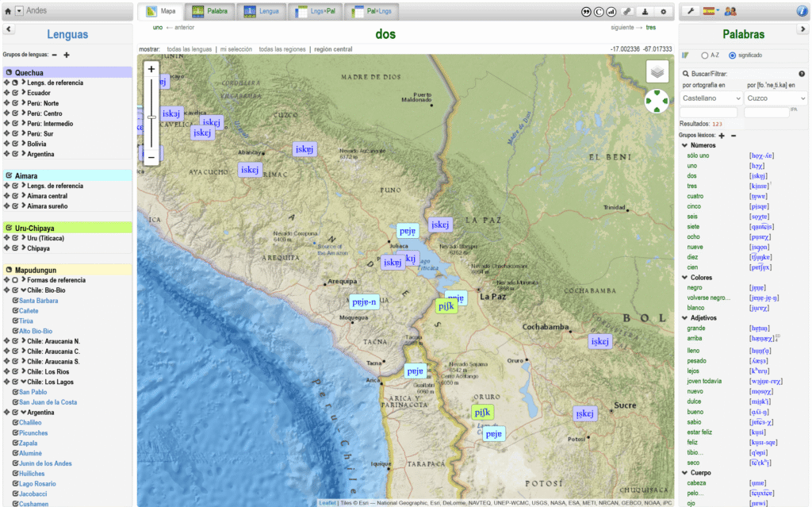Select the A-Z sorting radio button
Screen dimensions: 812x507
[704, 54]
